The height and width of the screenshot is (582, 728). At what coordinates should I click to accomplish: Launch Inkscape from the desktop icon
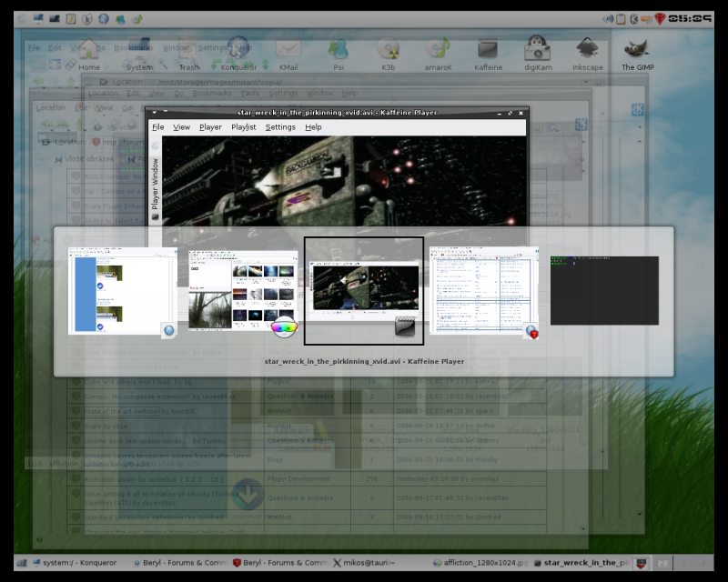588,55
